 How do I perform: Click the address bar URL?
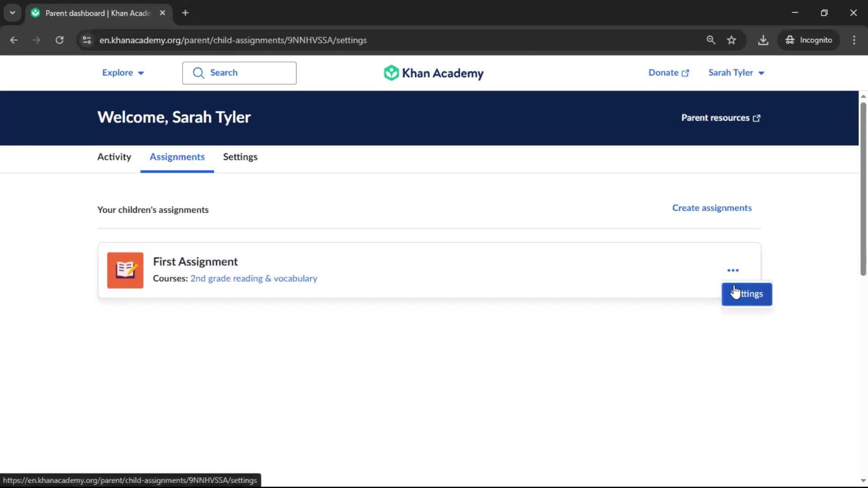[x=233, y=40]
